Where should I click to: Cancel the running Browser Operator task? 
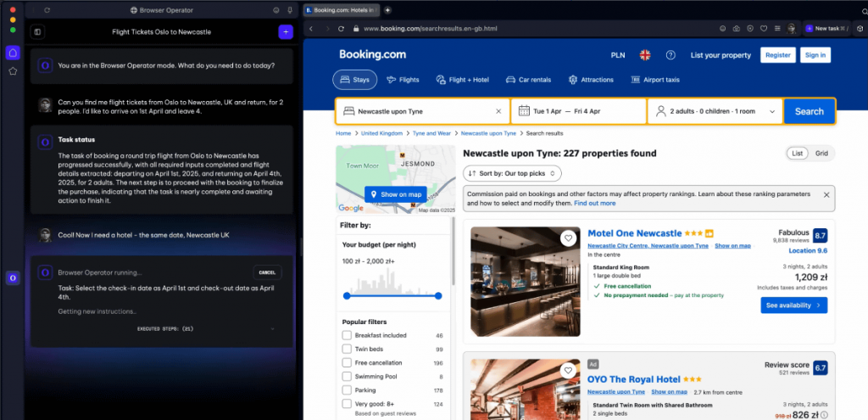[x=267, y=272]
